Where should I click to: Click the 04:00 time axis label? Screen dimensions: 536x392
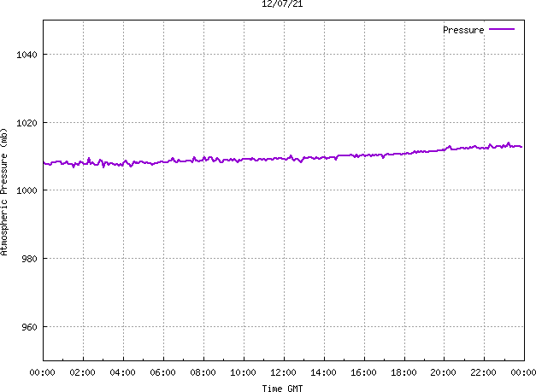coord(123,372)
